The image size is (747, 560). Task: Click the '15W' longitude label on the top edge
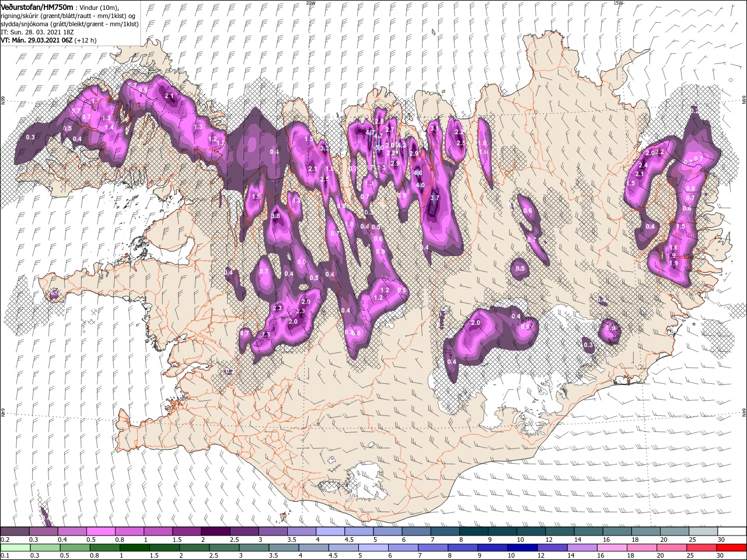619,3
